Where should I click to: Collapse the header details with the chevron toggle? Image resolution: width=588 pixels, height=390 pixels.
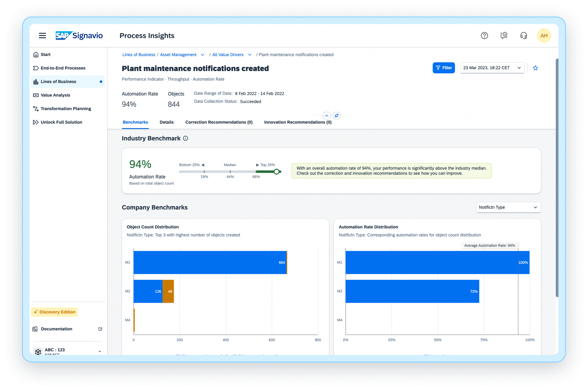point(327,116)
